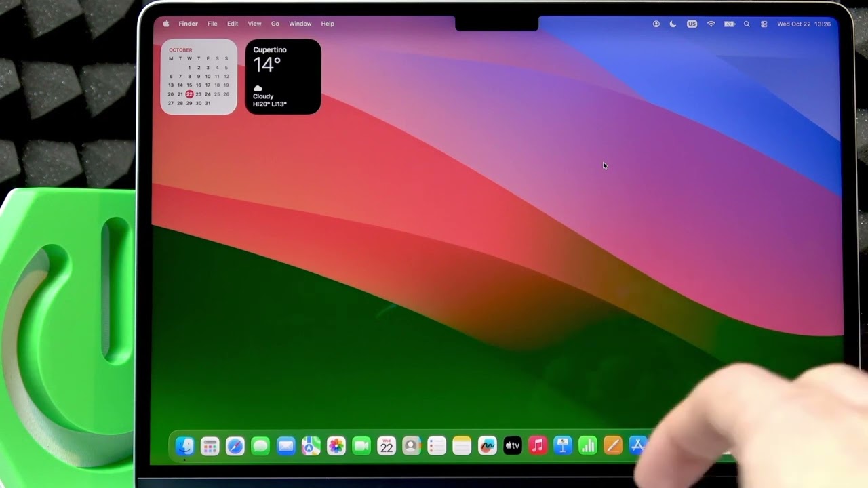Open the US input source menu
Image resolution: width=868 pixels, height=488 pixels.
click(x=692, y=24)
